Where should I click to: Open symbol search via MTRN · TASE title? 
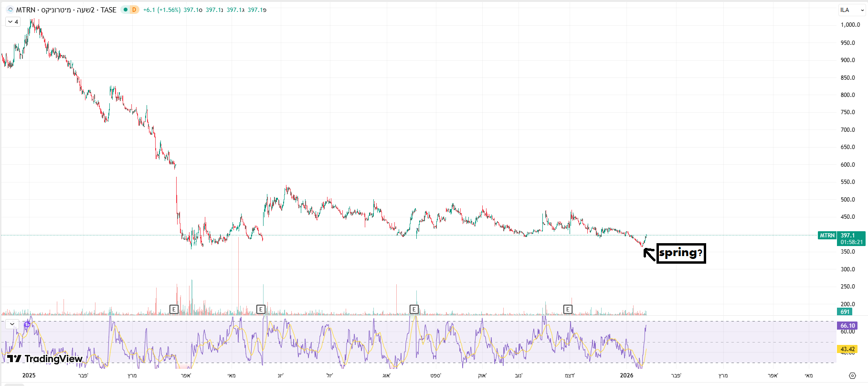(66, 10)
